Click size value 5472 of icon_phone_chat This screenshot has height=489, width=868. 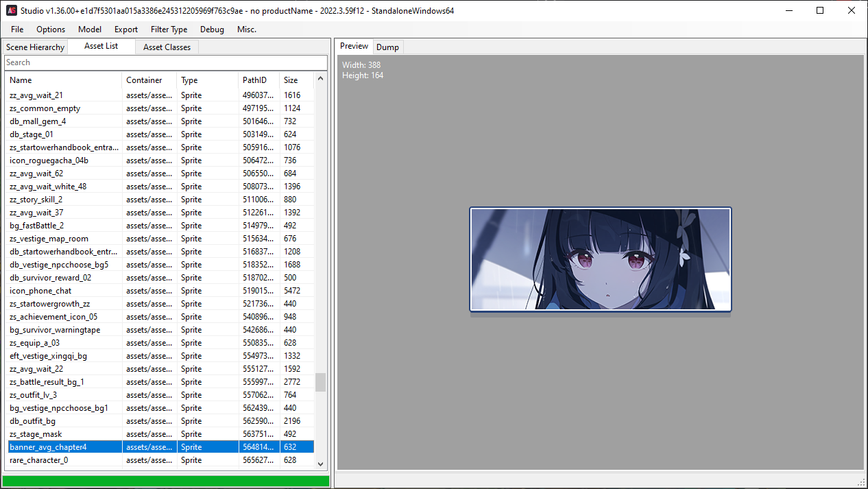point(292,291)
